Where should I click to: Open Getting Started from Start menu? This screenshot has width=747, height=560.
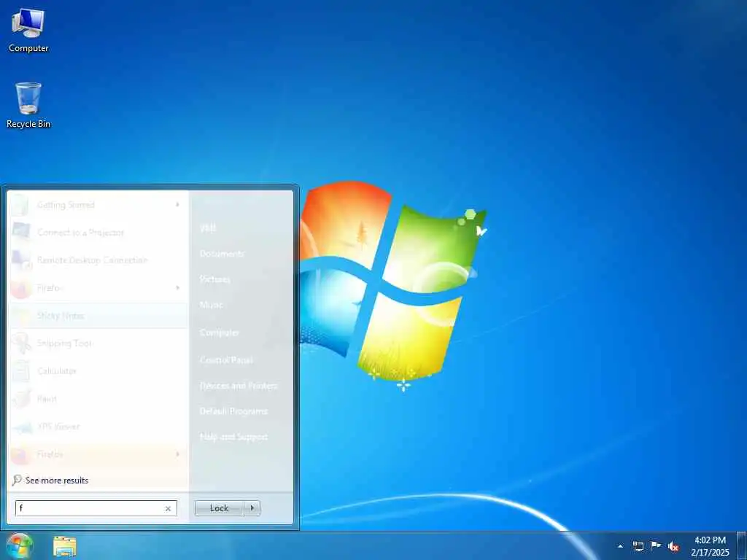point(98,205)
